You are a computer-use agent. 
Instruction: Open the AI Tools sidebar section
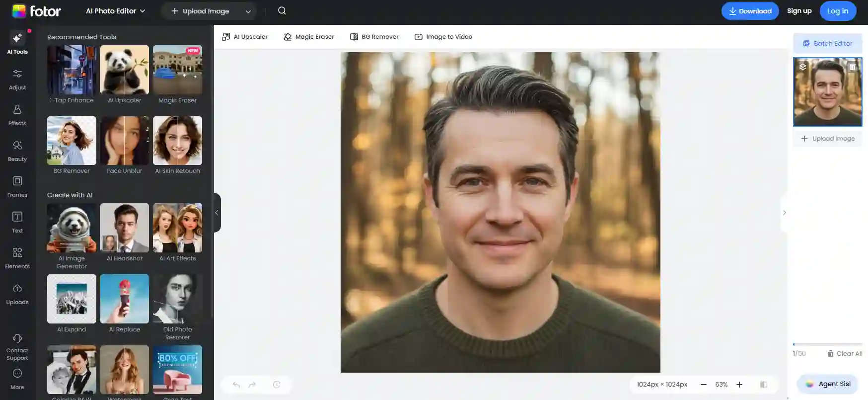(x=17, y=43)
